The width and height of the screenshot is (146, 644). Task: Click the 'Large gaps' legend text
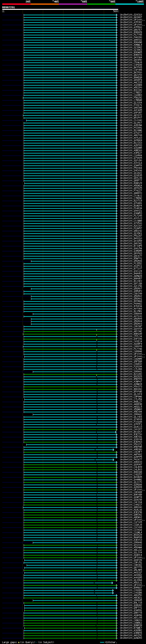(10, 642)
